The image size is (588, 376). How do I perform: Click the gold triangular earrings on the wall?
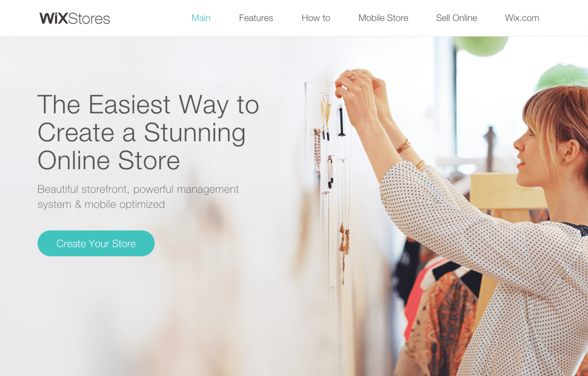pos(326,116)
